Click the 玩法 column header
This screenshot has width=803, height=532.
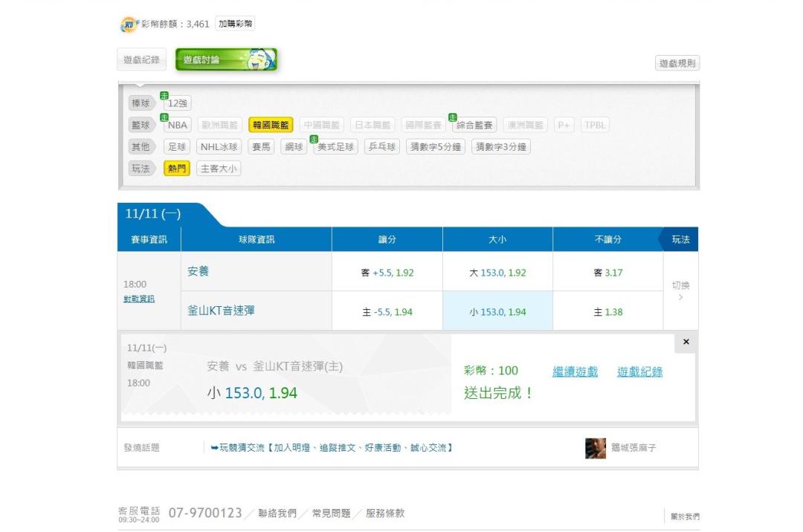click(x=680, y=239)
